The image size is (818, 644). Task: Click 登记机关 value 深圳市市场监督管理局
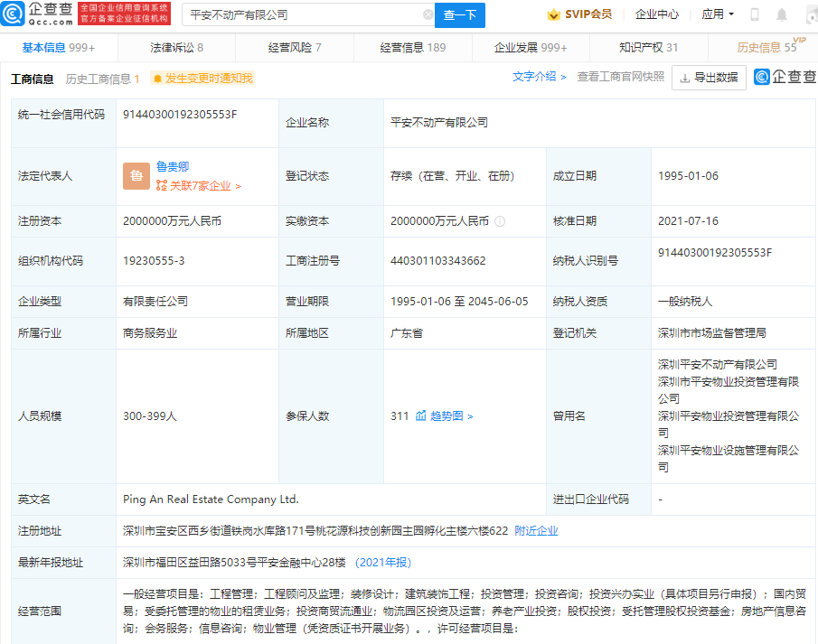click(711, 332)
